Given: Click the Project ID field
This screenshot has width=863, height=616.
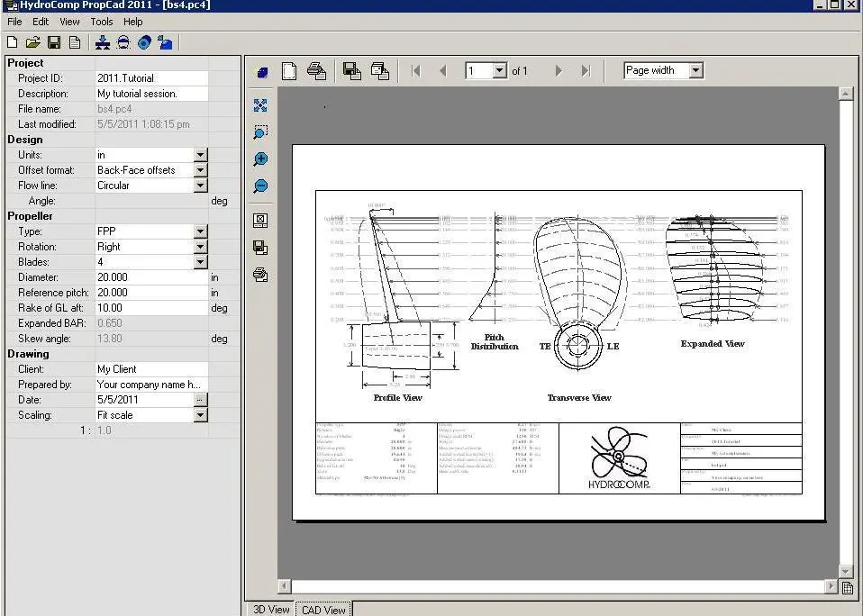Looking at the screenshot, I should (152, 78).
